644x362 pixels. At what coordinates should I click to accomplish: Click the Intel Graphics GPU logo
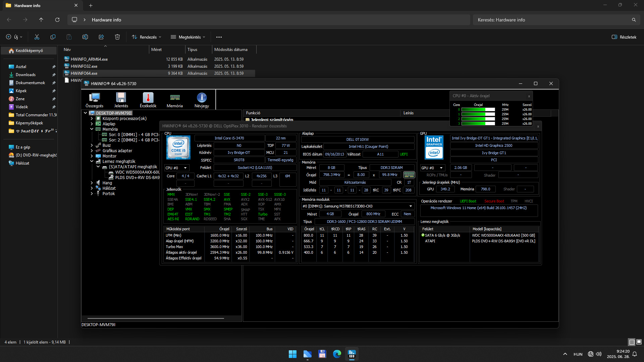tap(434, 147)
